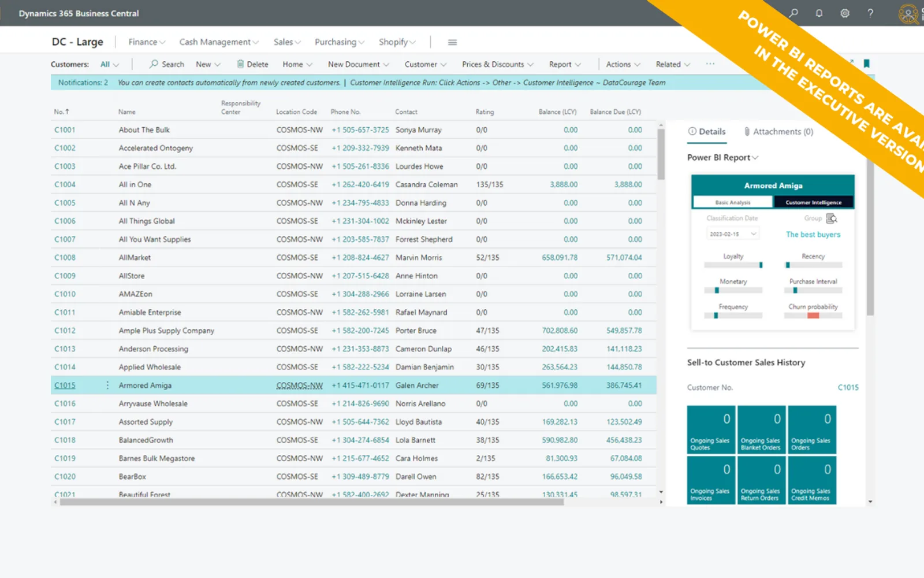
Task: Open Attachments (0) tab
Action: pyautogui.click(x=778, y=132)
